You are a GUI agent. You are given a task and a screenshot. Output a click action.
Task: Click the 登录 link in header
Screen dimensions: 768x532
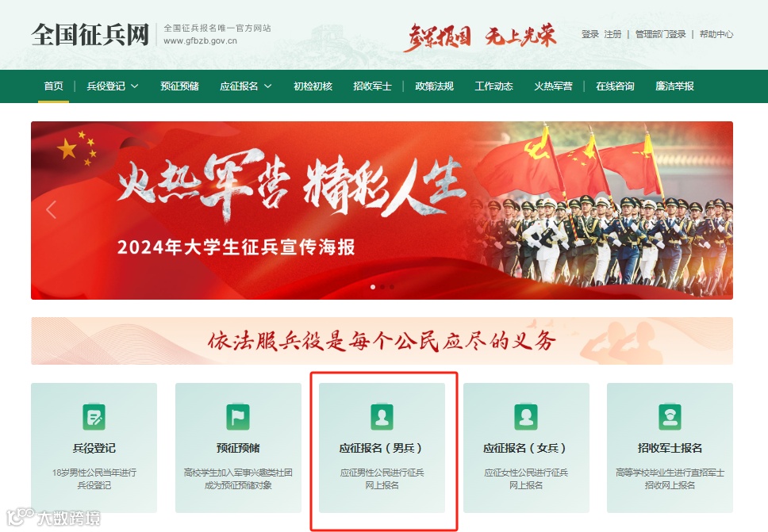[590, 34]
